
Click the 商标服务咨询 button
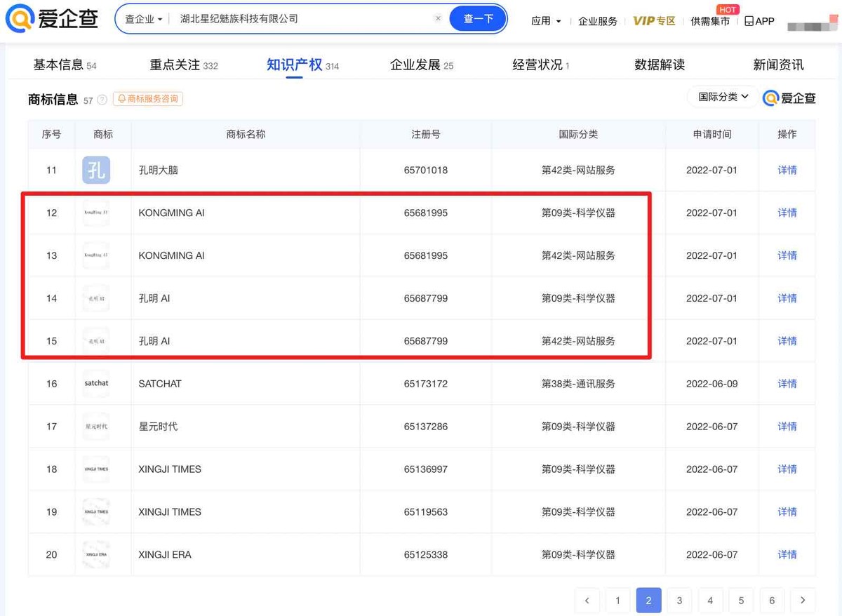click(x=148, y=99)
